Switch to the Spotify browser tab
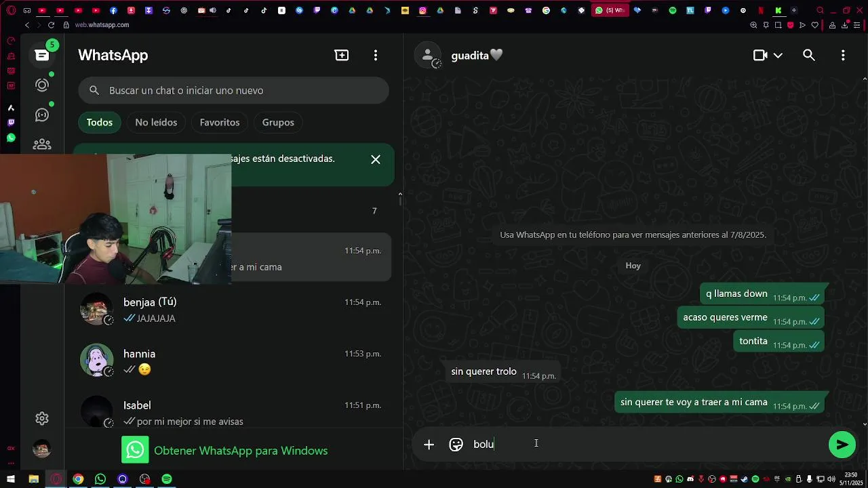 tap(673, 10)
